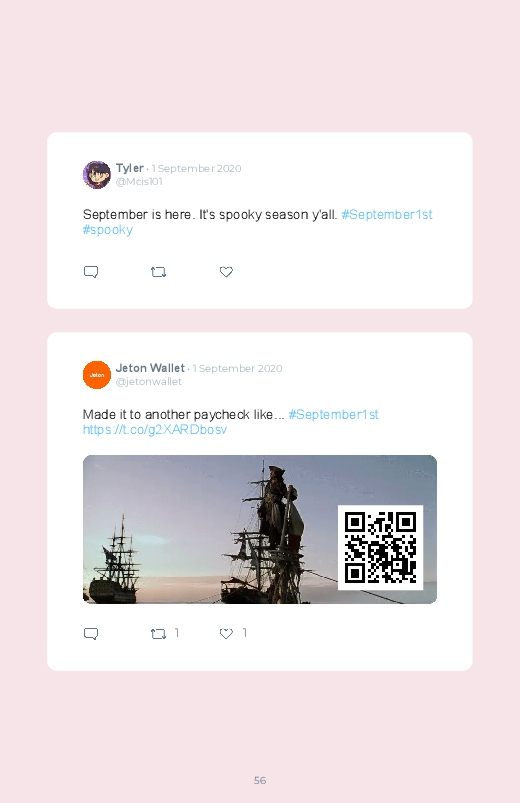This screenshot has width=520, height=803.
Task: Click the Tyler display name
Action: coord(130,168)
